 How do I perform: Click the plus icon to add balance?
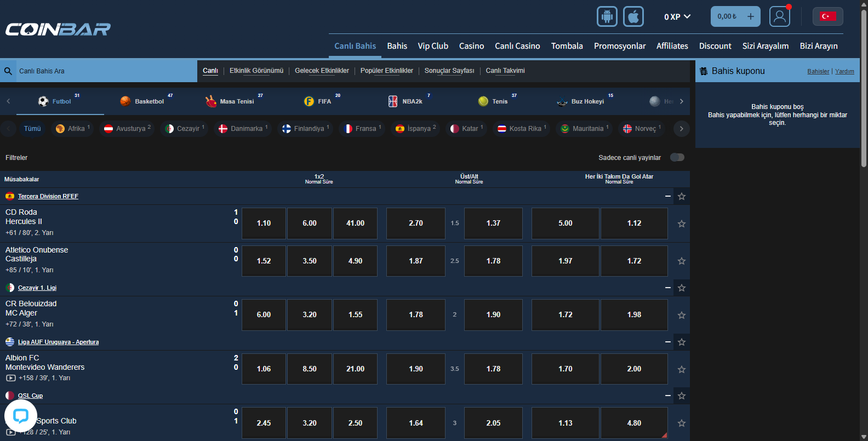(x=750, y=16)
